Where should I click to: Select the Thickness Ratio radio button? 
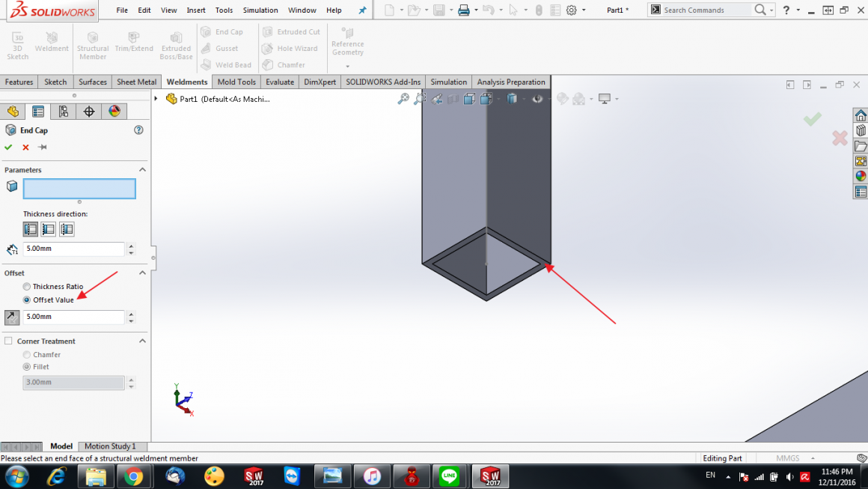click(27, 287)
